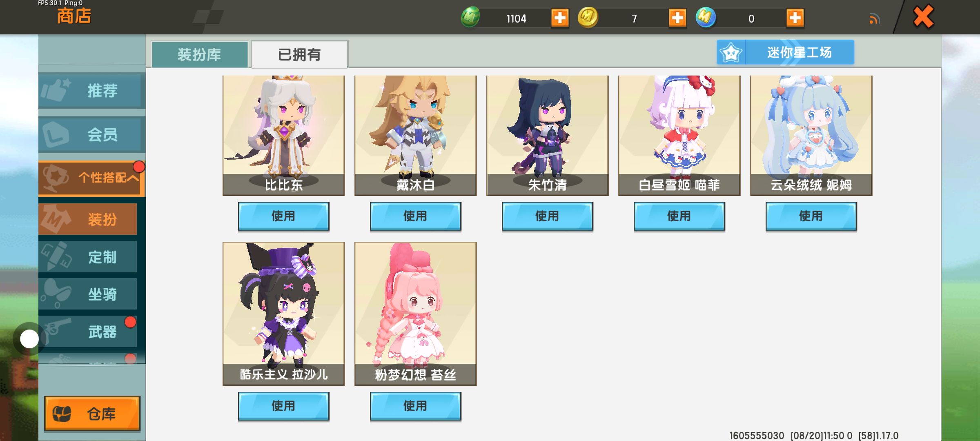Click the gold M coin icon
Viewport: 980px width, 441px height.
point(588,18)
